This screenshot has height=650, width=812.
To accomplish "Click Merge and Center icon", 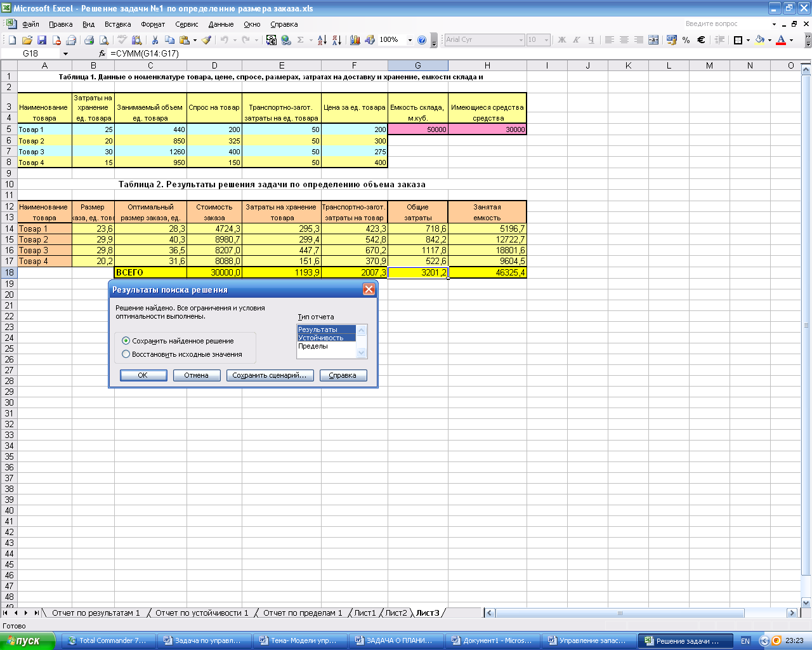I will pos(653,40).
